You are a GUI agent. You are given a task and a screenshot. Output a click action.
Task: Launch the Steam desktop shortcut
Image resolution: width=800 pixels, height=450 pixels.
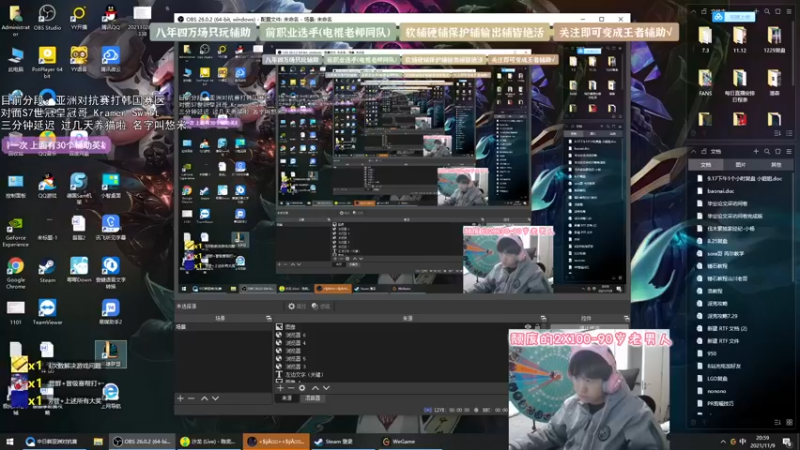coord(47,270)
